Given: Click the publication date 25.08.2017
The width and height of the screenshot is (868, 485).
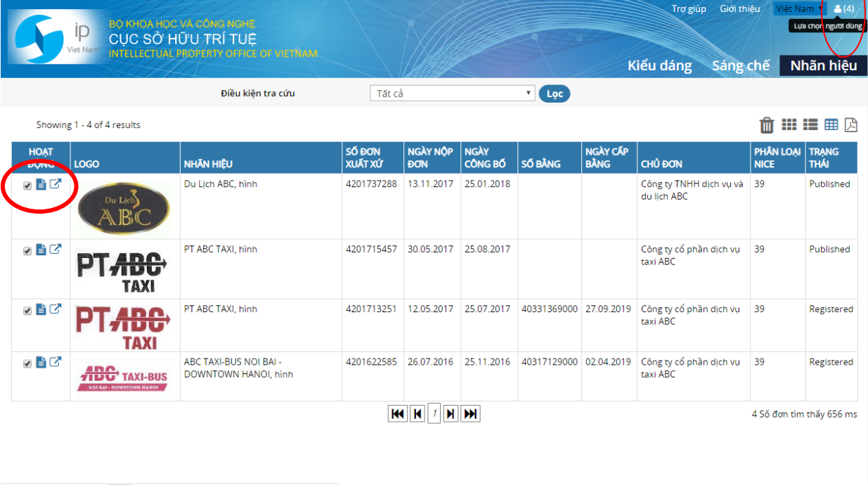Looking at the screenshot, I should tap(487, 250).
